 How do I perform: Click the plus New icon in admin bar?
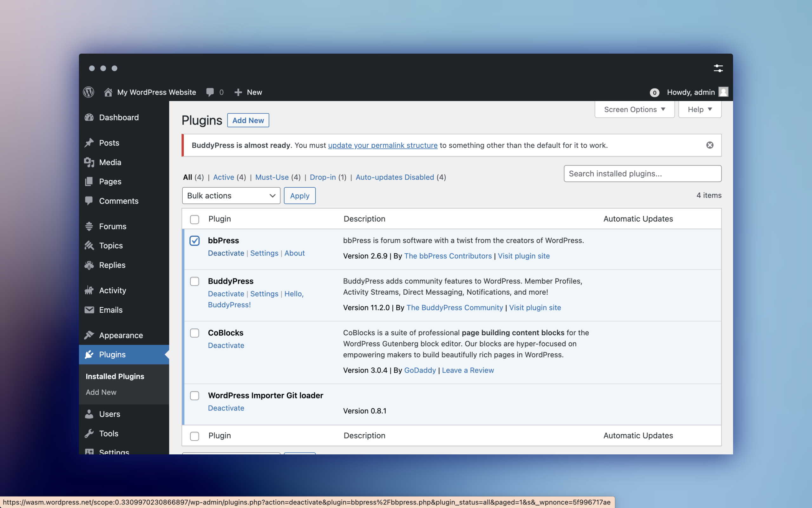(238, 92)
